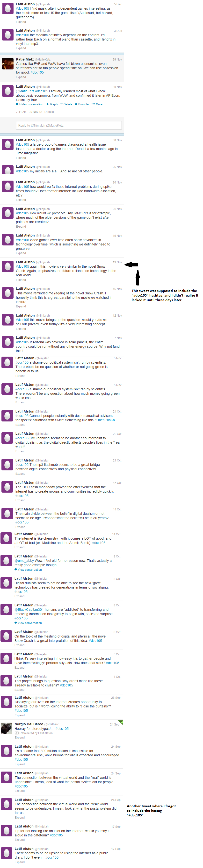Image resolution: width=203 pixels, height=868 pixels.
Task: Expand Katie Metz's tweet about EVE and WoW
Action: click(21, 77)
